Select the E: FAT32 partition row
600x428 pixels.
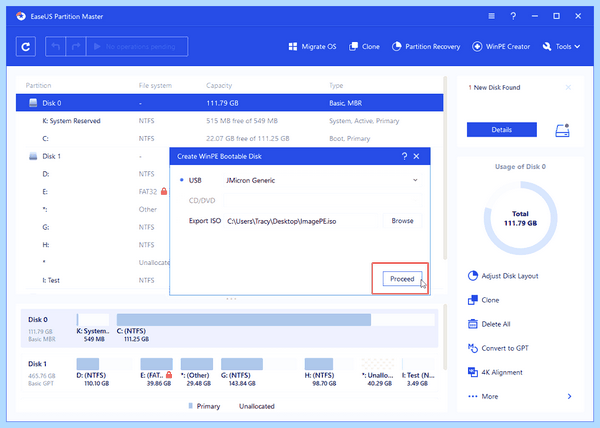pos(93,192)
